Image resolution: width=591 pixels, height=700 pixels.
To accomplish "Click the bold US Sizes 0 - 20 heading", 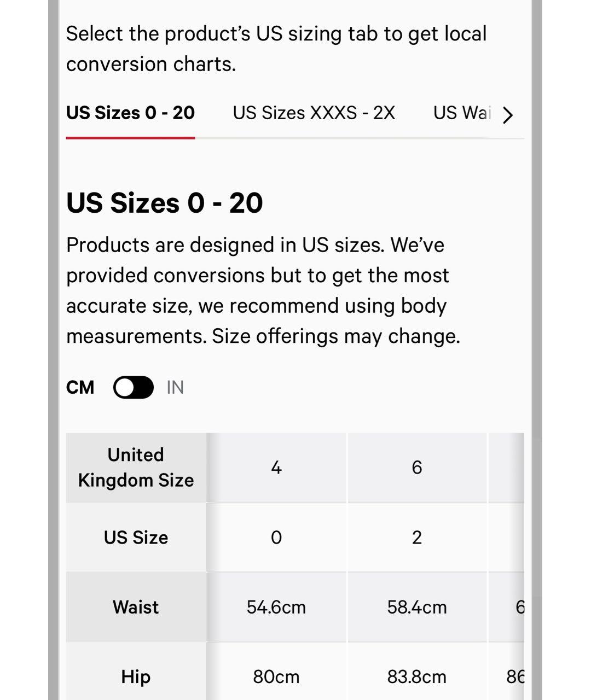I will tap(164, 203).
